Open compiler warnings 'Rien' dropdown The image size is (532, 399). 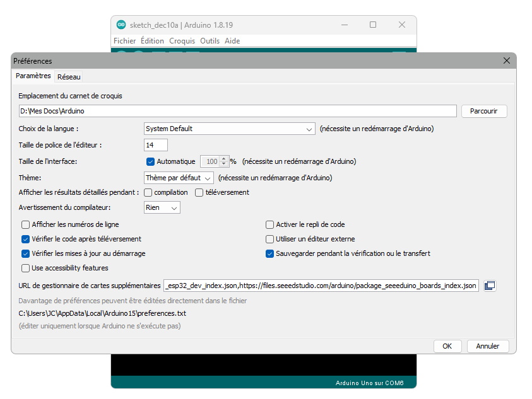pos(162,207)
